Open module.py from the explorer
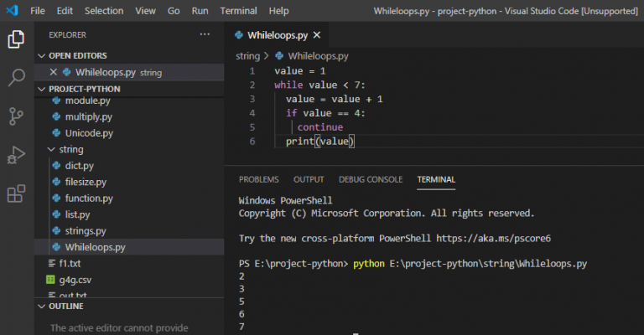Image resolution: width=644 pixels, height=335 pixels. pos(87,100)
